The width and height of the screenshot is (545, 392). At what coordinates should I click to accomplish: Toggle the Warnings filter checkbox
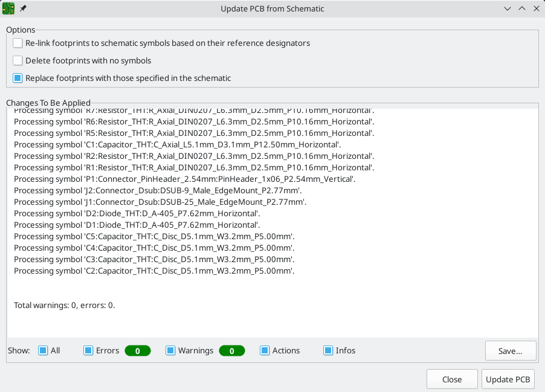point(170,350)
